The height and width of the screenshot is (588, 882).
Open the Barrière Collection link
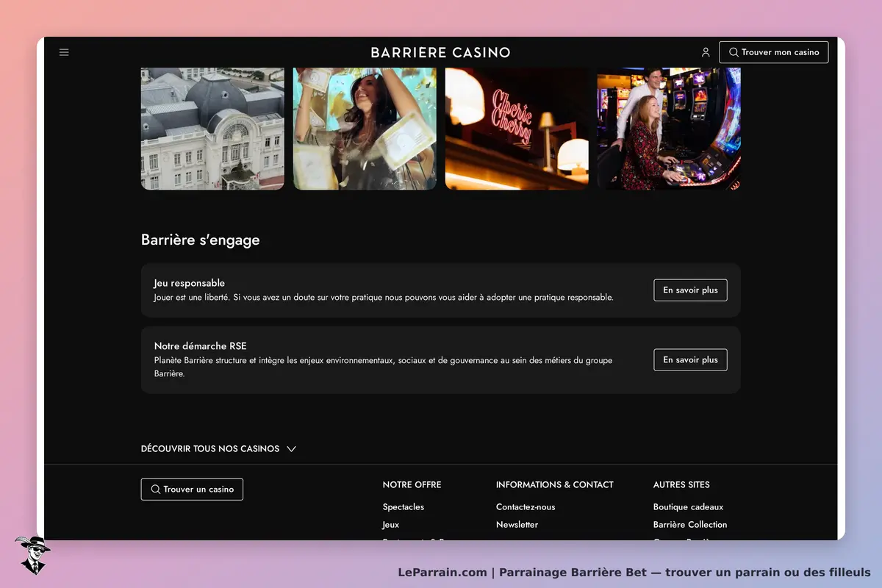coord(690,525)
